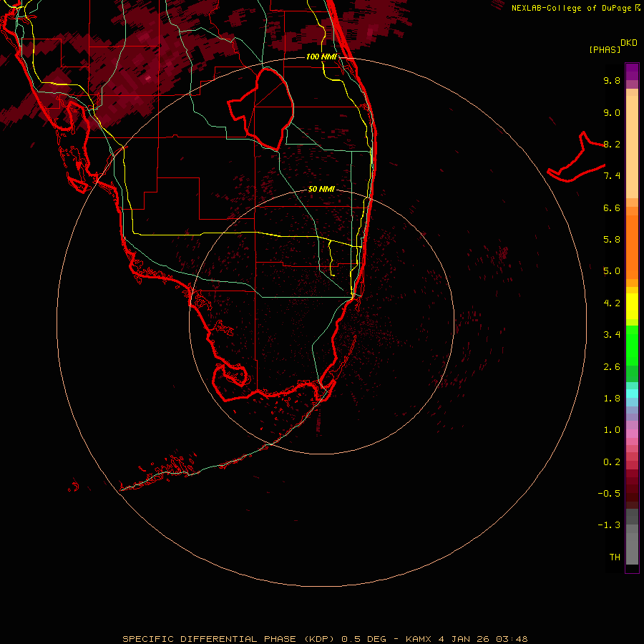Select the 8.2 scale value
The height and width of the screenshot is (644, 644).
(x=612, y=144)
